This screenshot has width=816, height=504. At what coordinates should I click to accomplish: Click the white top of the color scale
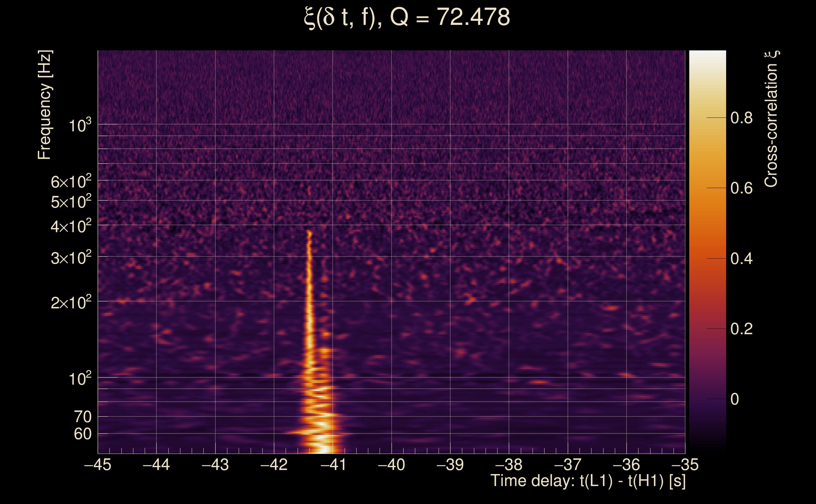click(707, 54)
